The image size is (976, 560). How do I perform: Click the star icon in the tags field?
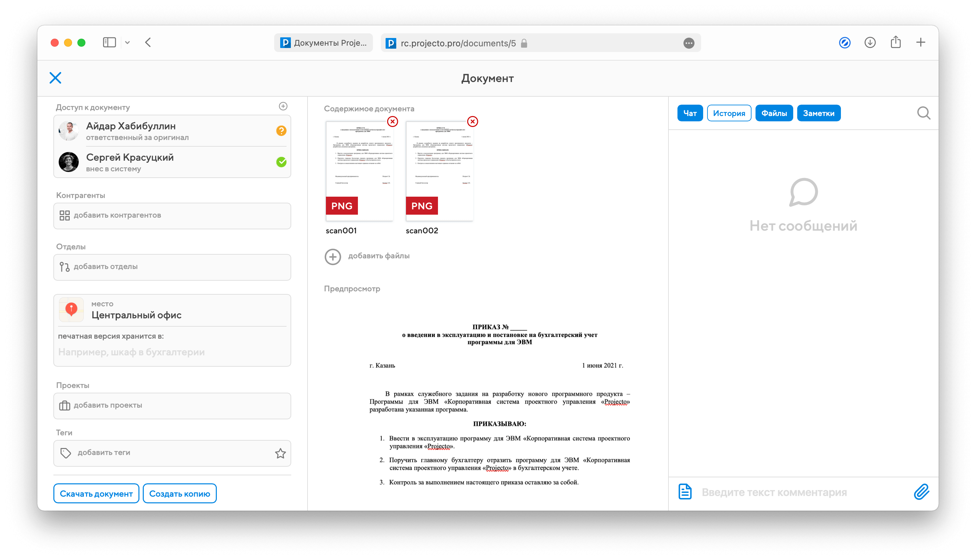pos(280,453)
